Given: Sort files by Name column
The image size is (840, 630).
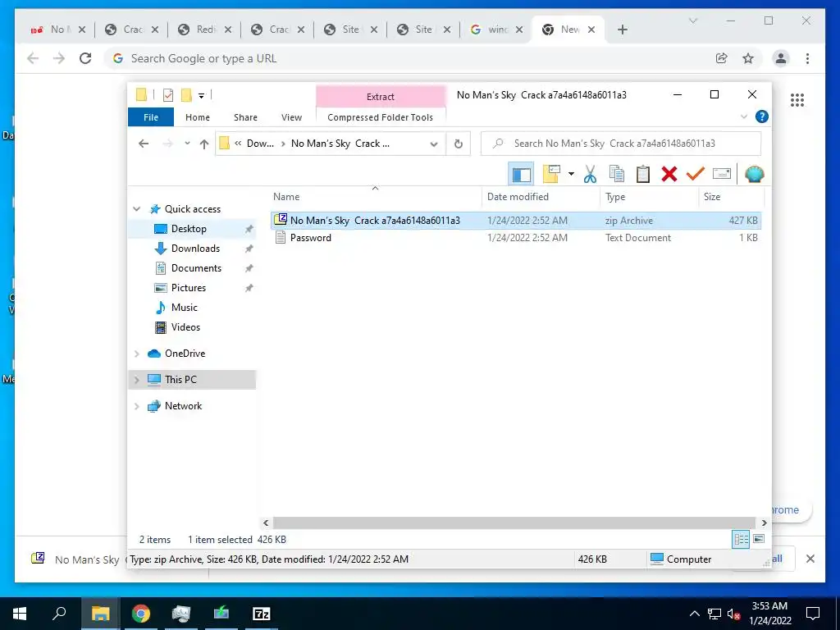Looking at the screenshot, I should tap(375, 197).
